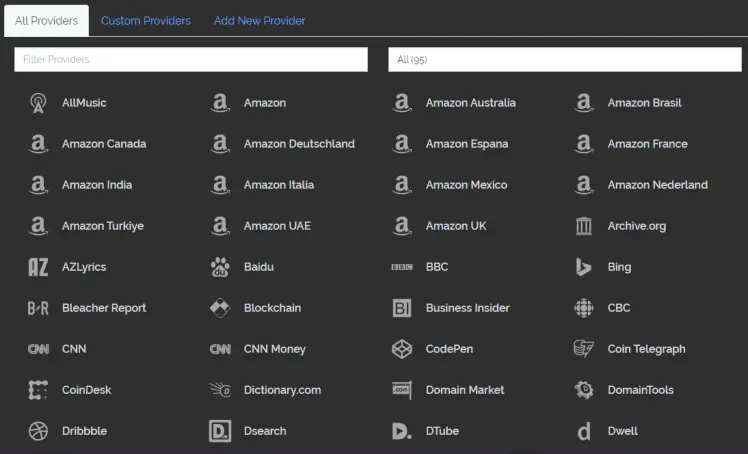The width and height of the screenshot is (748, 454).
Task: Select the Amazon Italia provider name
Action: (279, 185)
